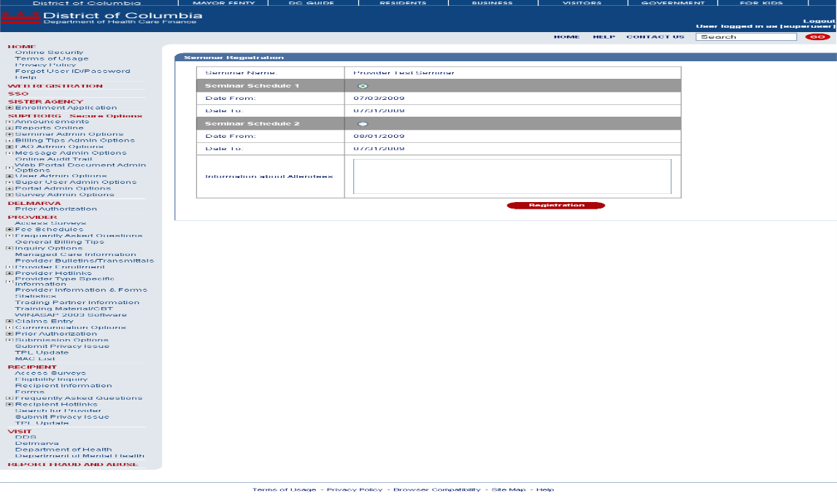Click the red Registration button

pos(556,206)
